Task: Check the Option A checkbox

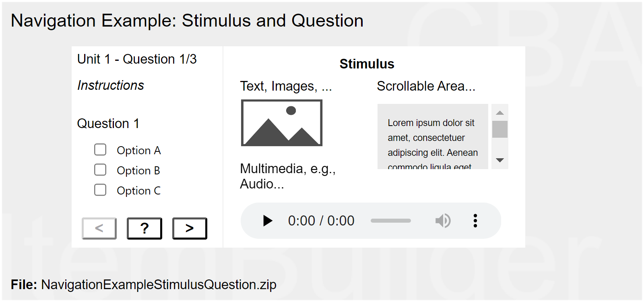Action: (x=100, y=150)
